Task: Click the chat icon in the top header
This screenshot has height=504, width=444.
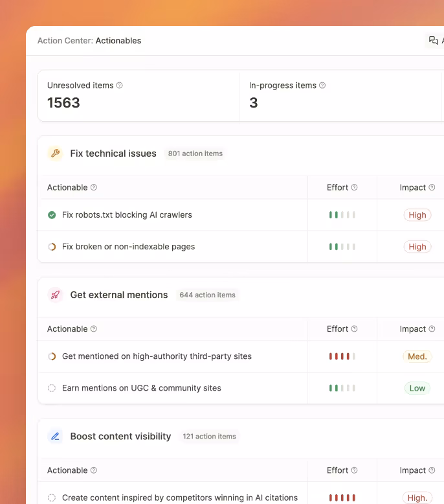Action: click(433, 41)
